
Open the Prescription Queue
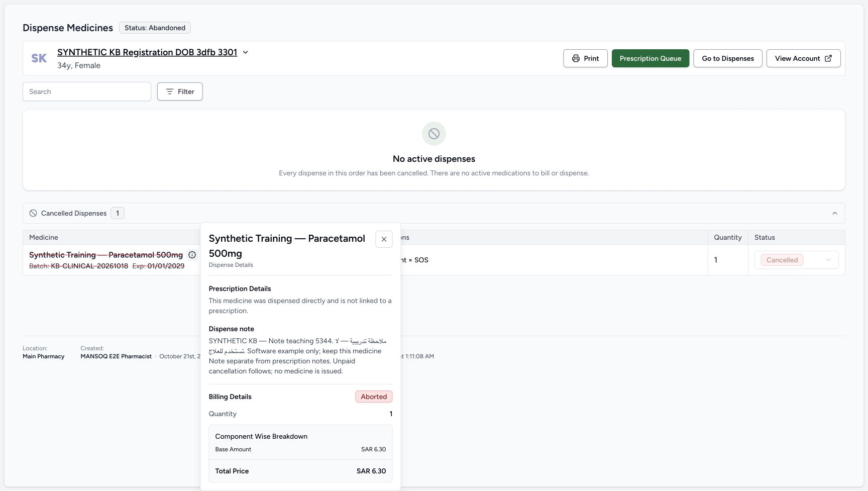click(650, 58)
